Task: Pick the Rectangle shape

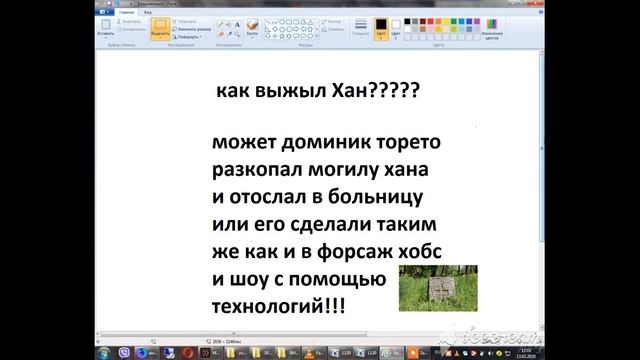Action: [289, 22]
